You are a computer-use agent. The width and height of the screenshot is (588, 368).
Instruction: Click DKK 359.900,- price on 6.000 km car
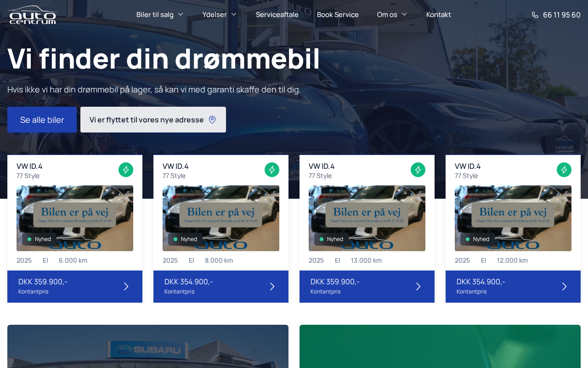(x=43, y=282)
